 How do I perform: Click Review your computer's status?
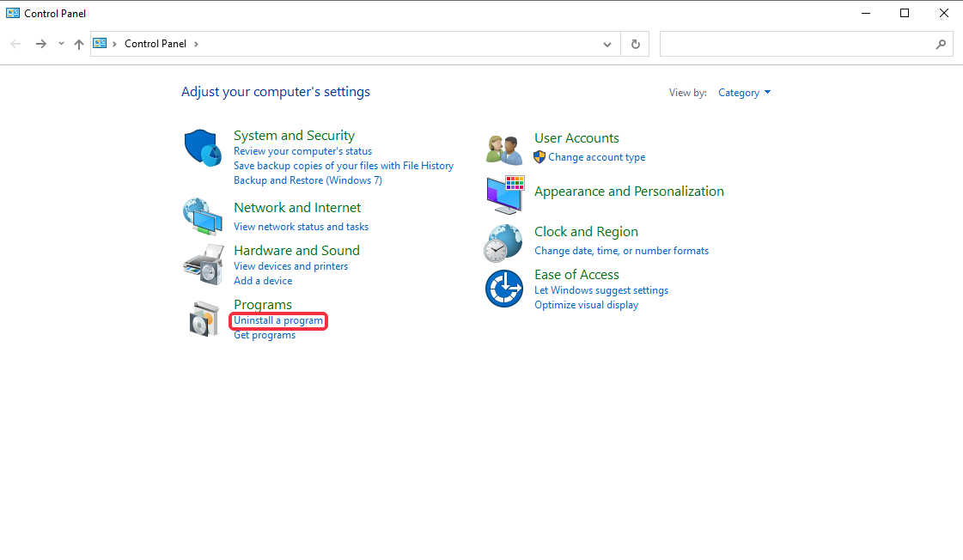(302, 151)
